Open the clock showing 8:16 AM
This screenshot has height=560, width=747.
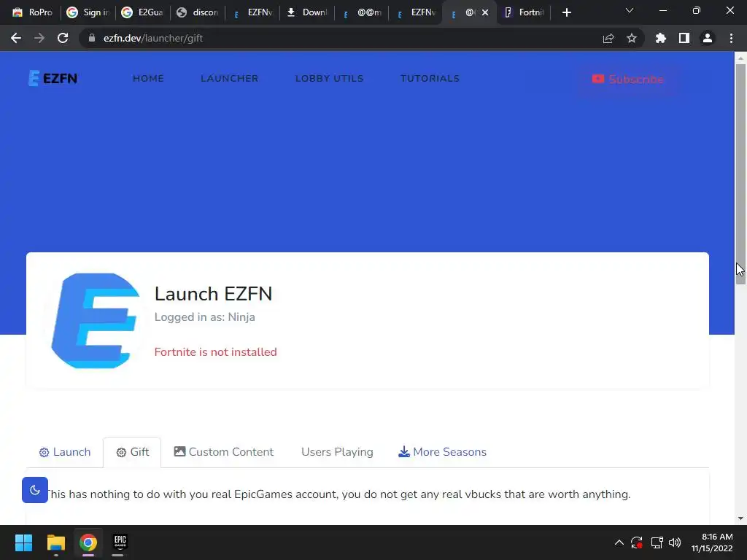pyautogui.click(x=712, y=542)
